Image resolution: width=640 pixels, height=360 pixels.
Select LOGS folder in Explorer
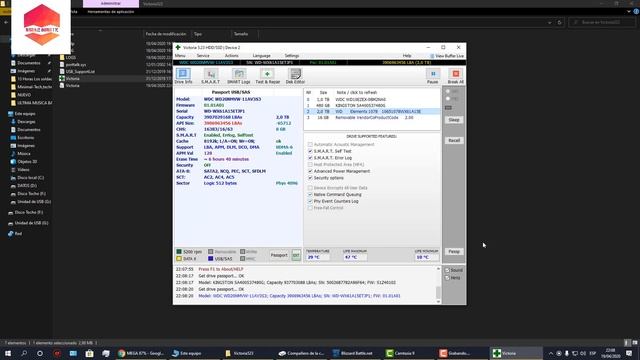pyautogui.click(x=71, y=58)
